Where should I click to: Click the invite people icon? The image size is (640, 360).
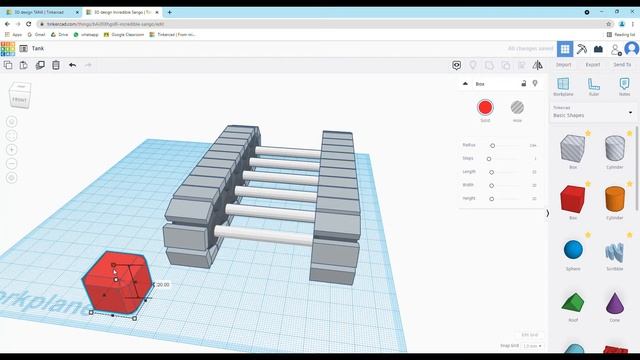click(x=616, y=49)
